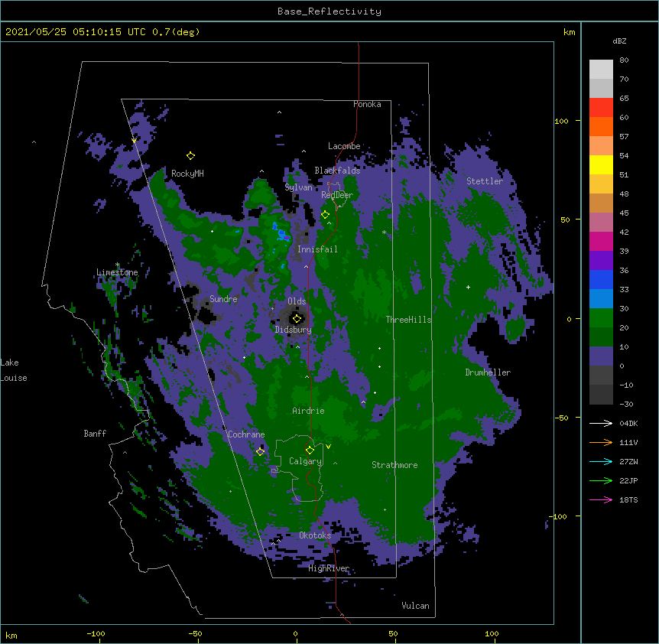Viewport: 659px width, 644px height.
Task: Click the Banff label
Action: click(x=95, y=434)
